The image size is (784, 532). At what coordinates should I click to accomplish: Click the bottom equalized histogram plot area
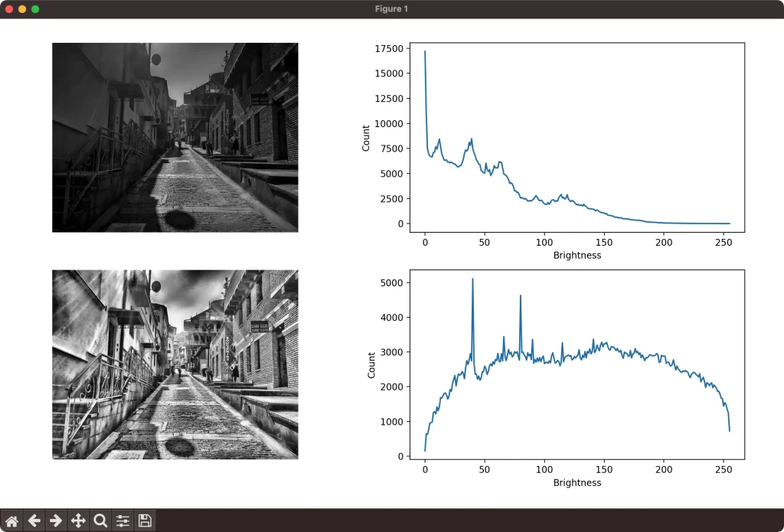[x=577, y=364]
